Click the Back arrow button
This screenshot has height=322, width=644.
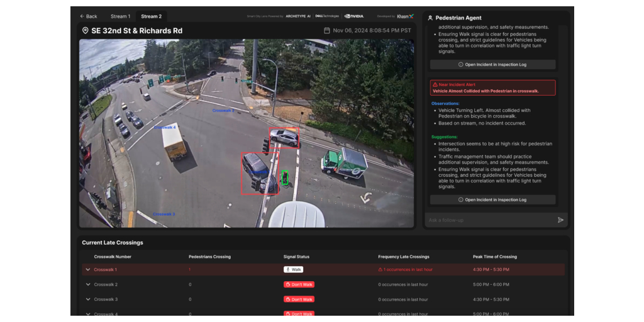tap(88, 16)
